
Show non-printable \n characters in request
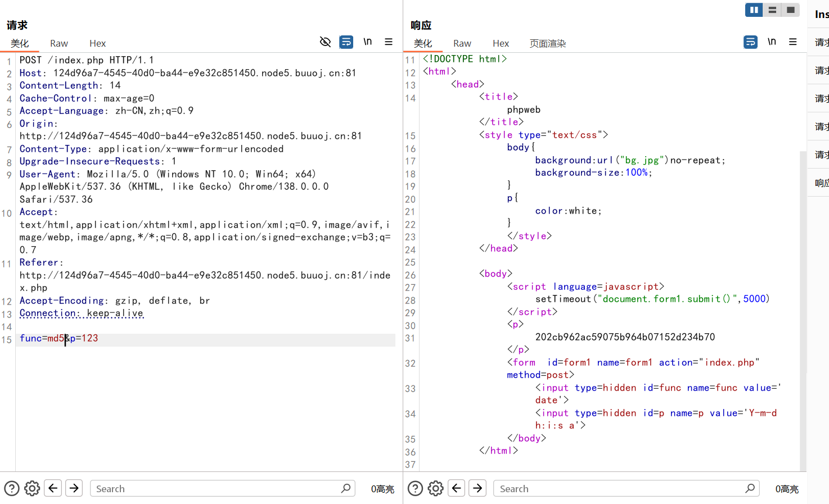[x=367, y=42]
